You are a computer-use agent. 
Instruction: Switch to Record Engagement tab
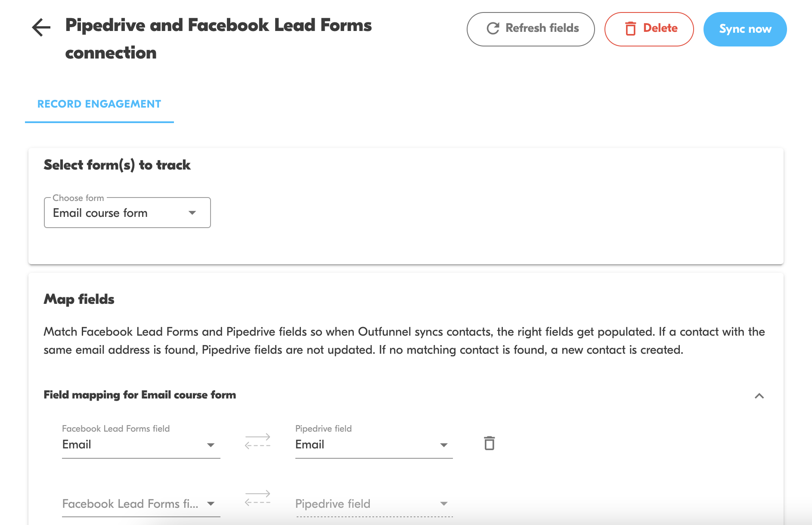coord(99,104)
